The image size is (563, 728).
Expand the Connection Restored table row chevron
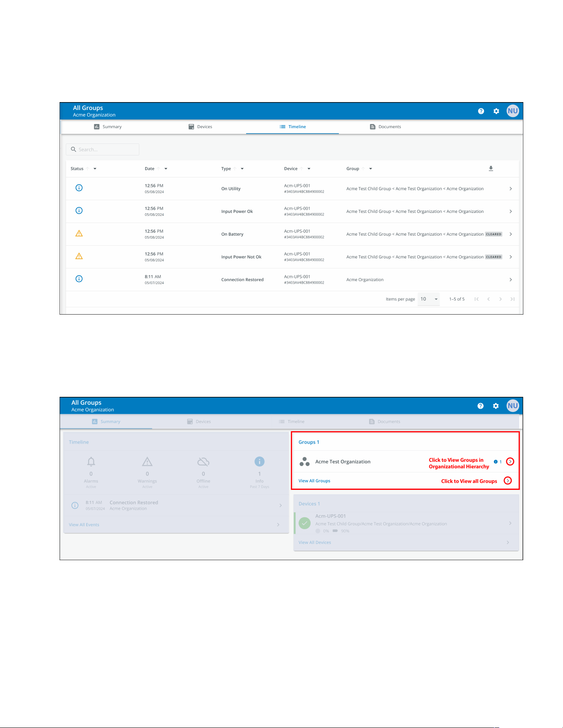click(511, 279)
